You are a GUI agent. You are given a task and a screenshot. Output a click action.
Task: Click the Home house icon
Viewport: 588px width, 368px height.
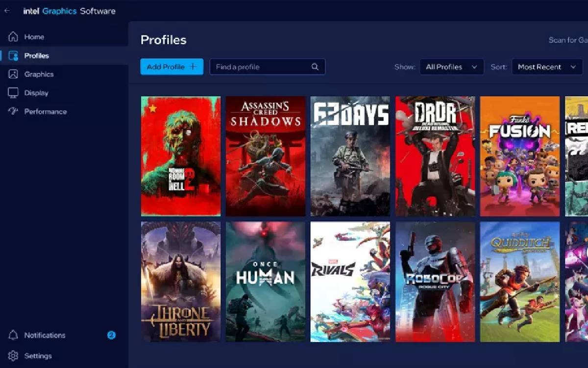[13, 37]
